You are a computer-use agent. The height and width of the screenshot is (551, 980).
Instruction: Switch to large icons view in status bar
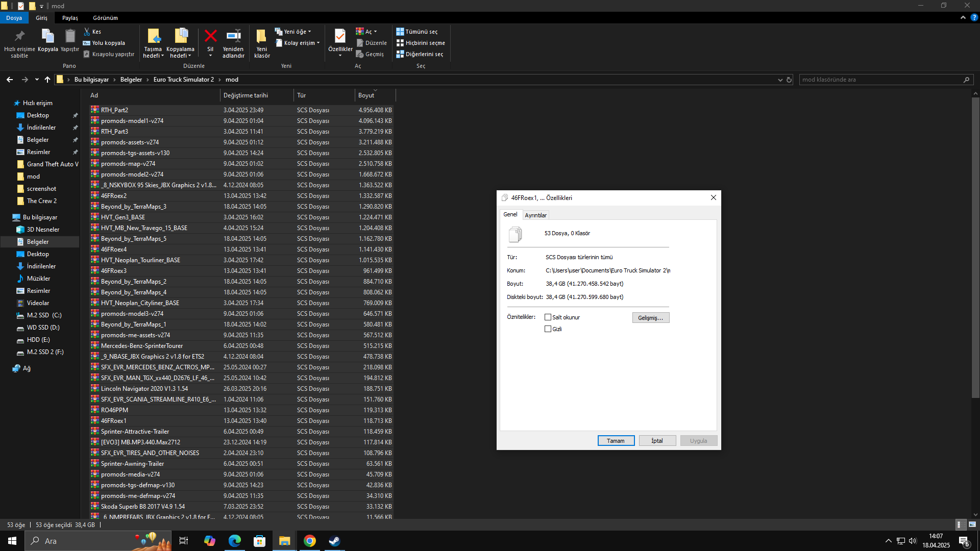coord(972,524)
